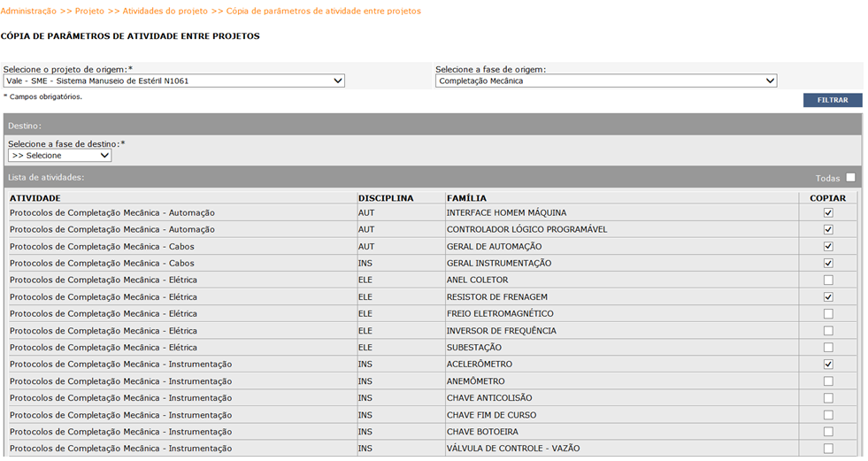This screenshot has height=461, width=868.
Task: Click activity text for GERAL DE AUTOMAÇÃO row
Action: [102, 246]
